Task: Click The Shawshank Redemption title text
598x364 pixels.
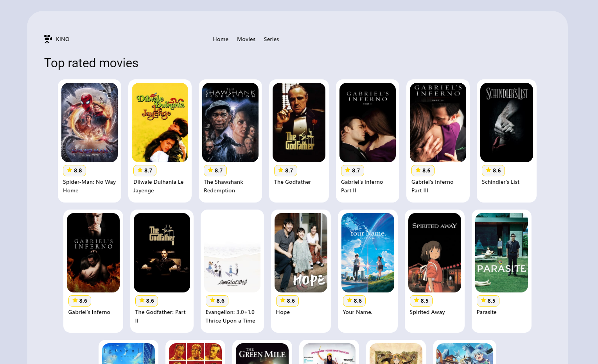Action: click(223, 186)
